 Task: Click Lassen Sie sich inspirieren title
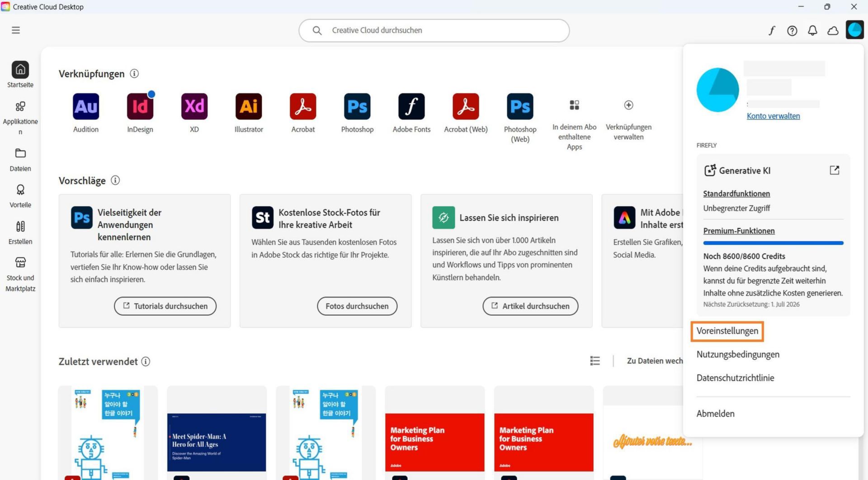point(509,218)
